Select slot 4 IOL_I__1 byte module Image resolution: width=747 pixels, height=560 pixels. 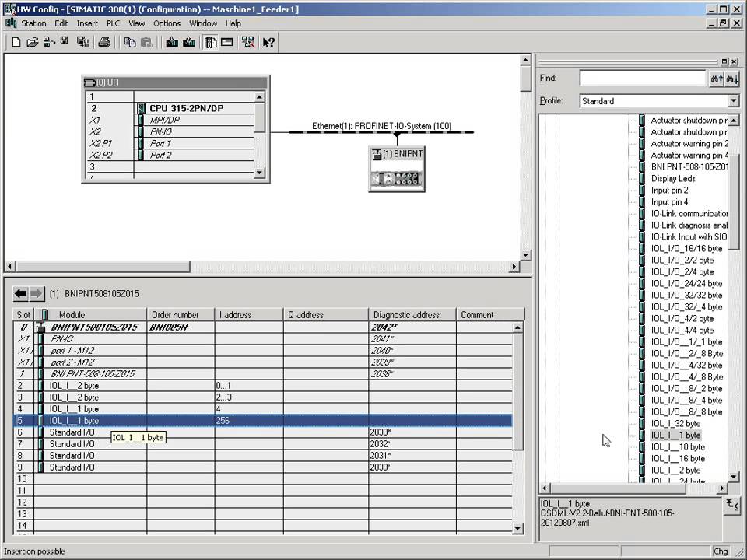(264, 409)
